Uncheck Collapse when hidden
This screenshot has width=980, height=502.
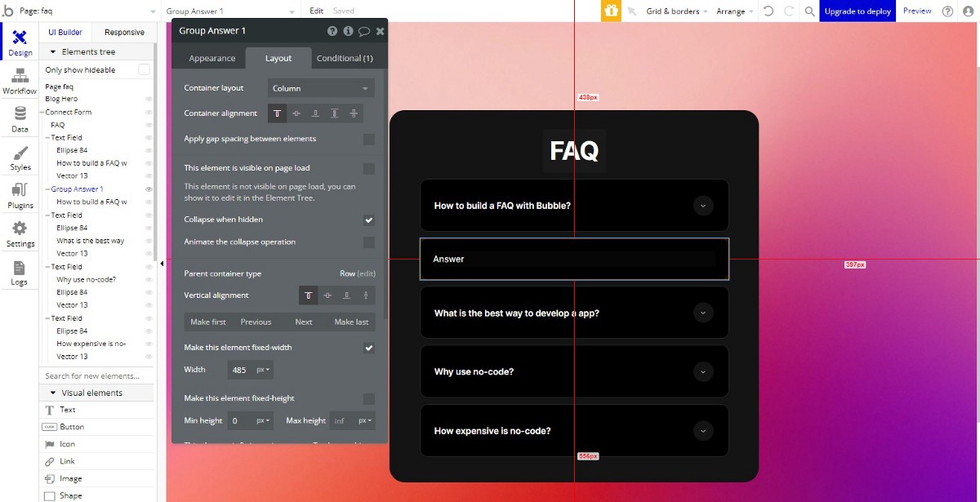[369, 220]
